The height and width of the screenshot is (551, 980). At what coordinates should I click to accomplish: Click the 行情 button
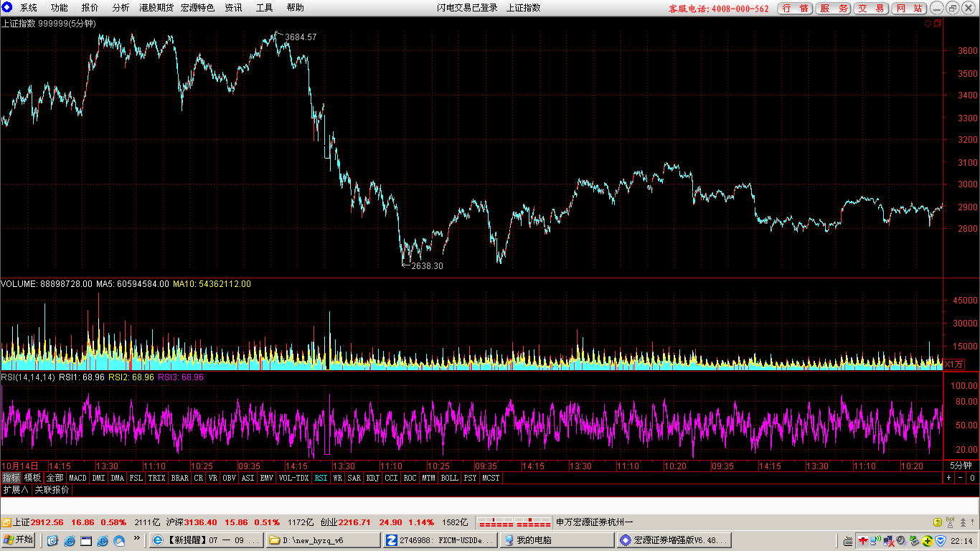coord(796,9)
